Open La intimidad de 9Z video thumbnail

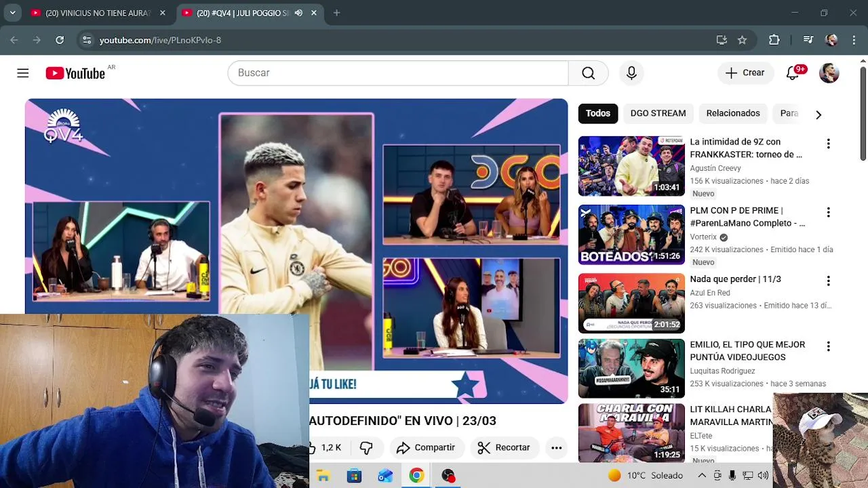click(x=631, y=166)
